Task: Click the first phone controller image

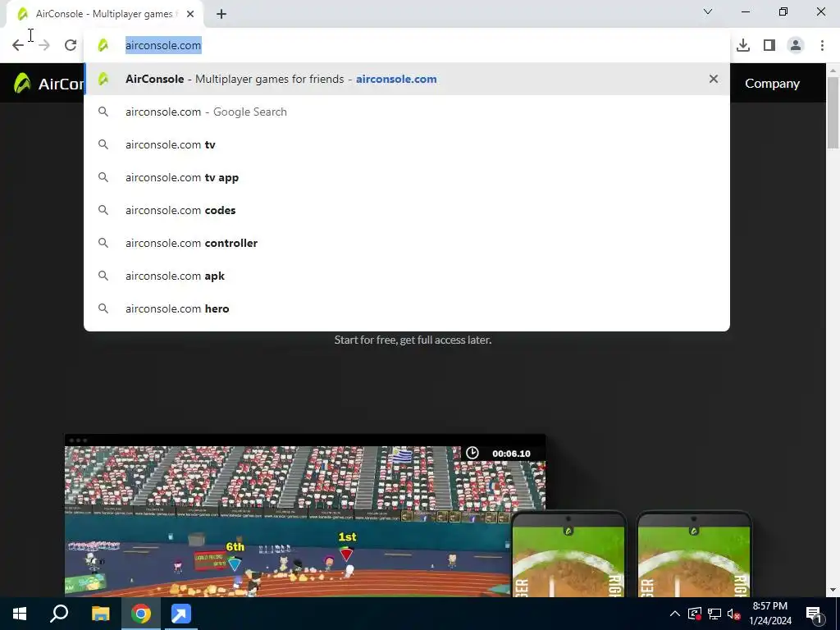Action: [568, 555]
